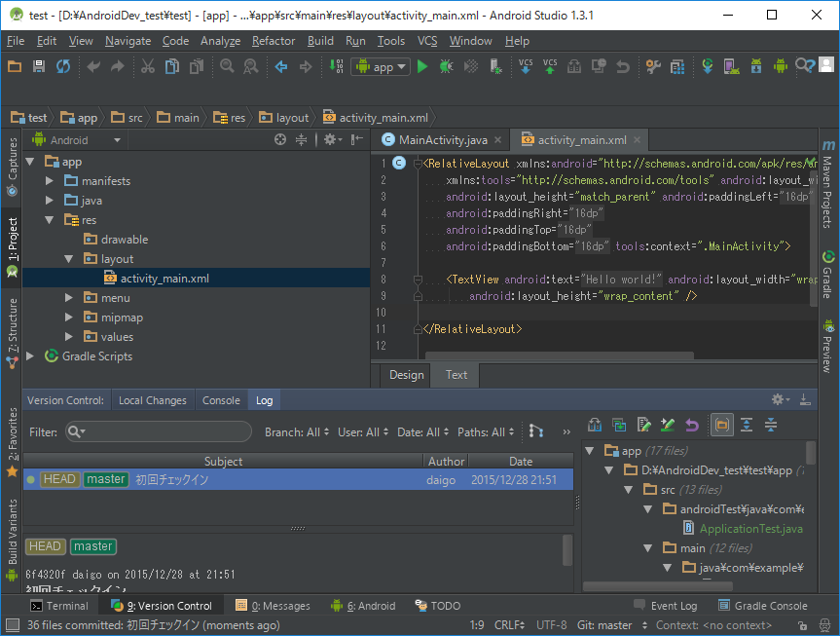Image resolution: width=840 pixels, height=636 pixels.
Task: Click Git: master branch in status bar
Action: point(612,625)
